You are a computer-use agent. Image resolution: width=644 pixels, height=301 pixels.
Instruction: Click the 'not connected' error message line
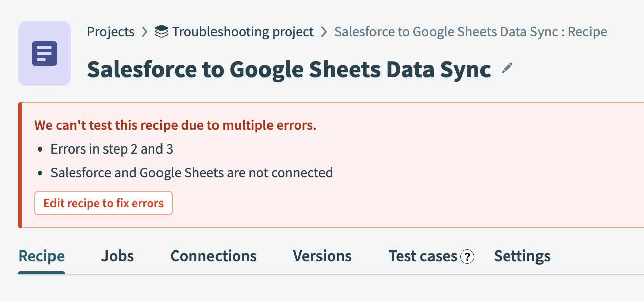[x=191, y=173]
